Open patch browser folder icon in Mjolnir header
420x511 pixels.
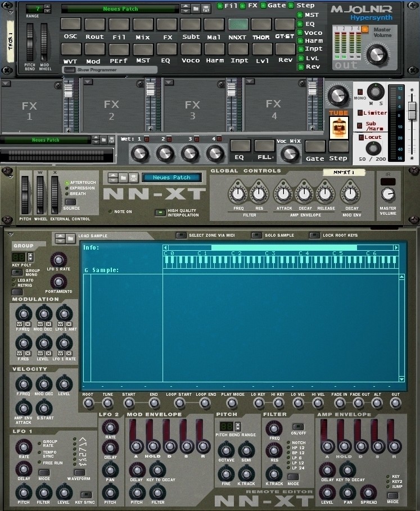196,8
